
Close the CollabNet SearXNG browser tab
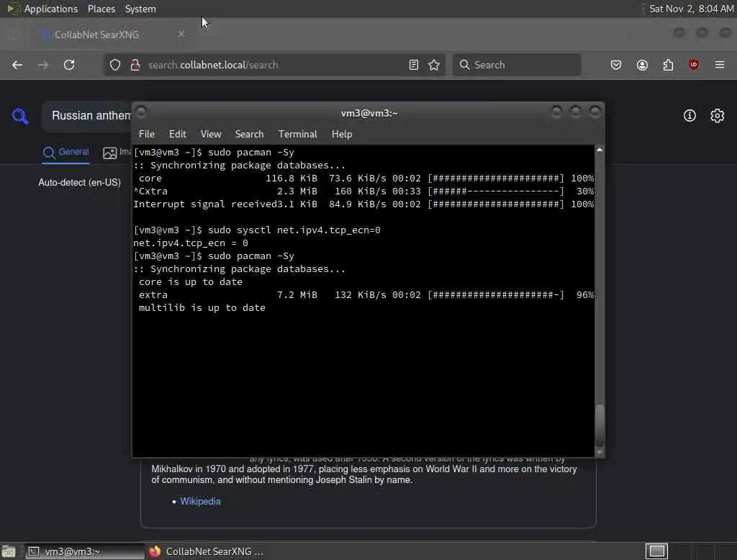pyautogui.click(x=181, y=34)
